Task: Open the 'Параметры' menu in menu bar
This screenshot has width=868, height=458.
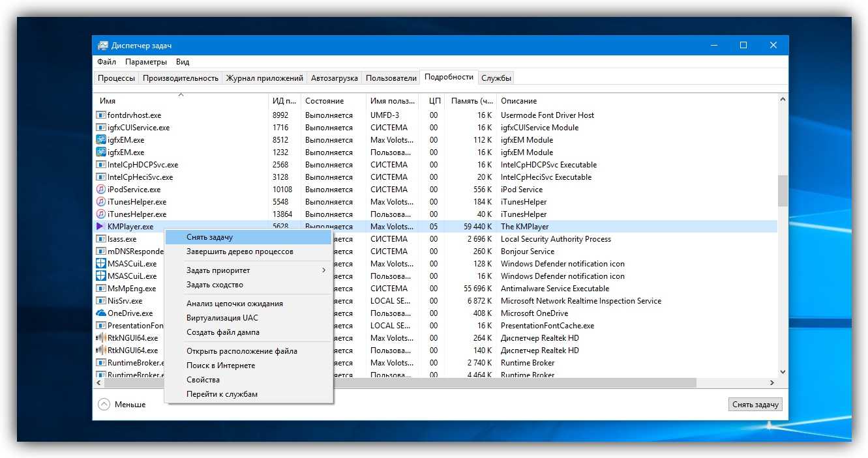Action: pos(145,62)
